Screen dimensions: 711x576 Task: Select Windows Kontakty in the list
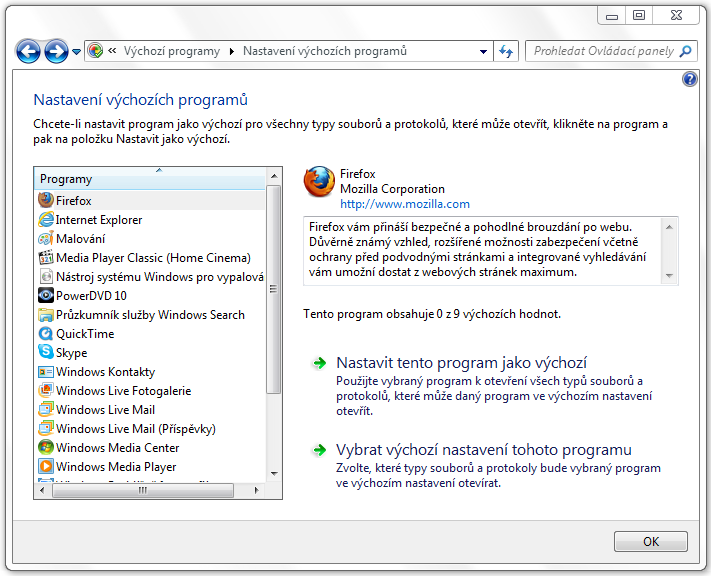click(150, 372)
